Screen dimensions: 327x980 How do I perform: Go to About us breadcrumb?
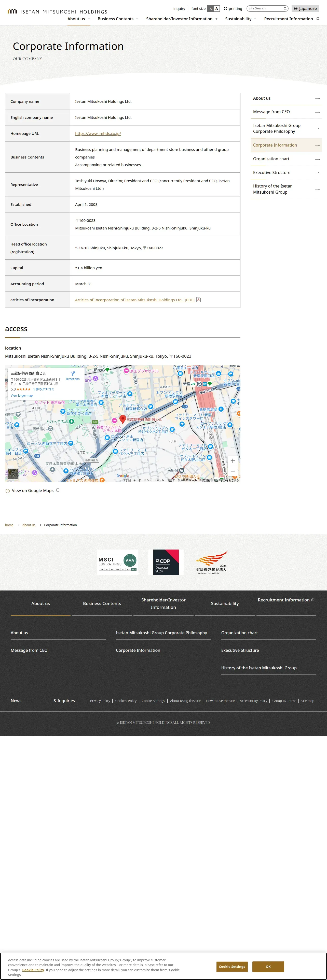[x=29, y=525]
